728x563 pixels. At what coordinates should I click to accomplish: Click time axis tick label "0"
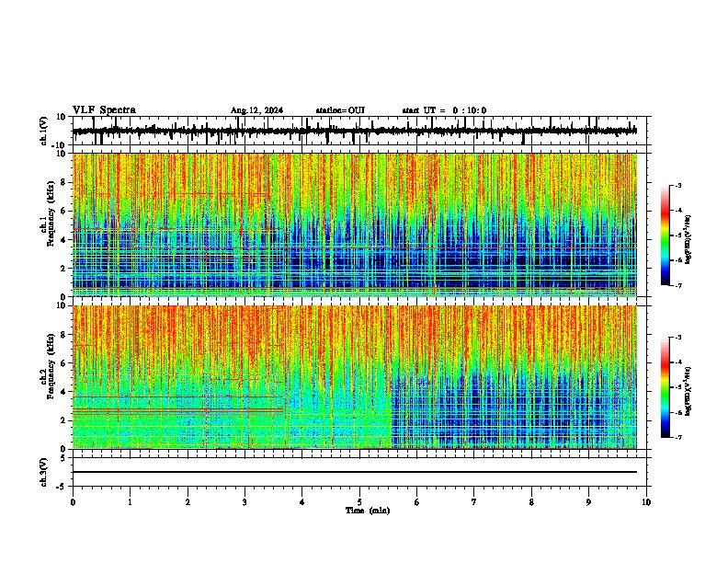pos(73,502)
